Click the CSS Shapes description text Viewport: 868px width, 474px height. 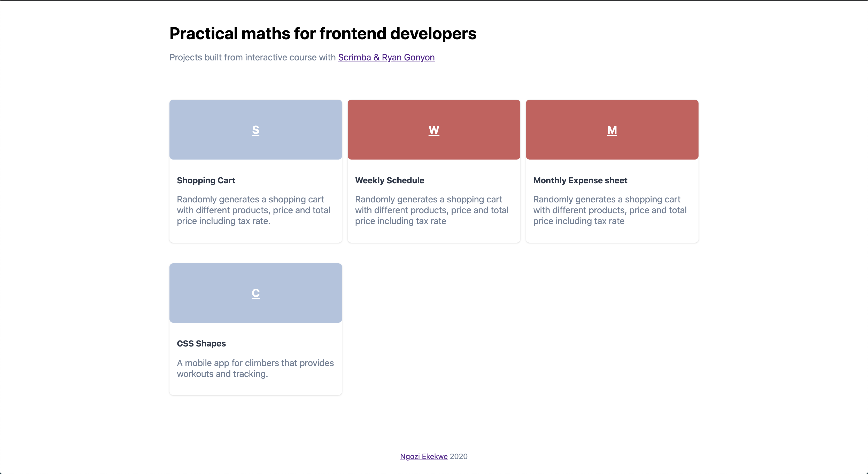[x=255, y=368]
